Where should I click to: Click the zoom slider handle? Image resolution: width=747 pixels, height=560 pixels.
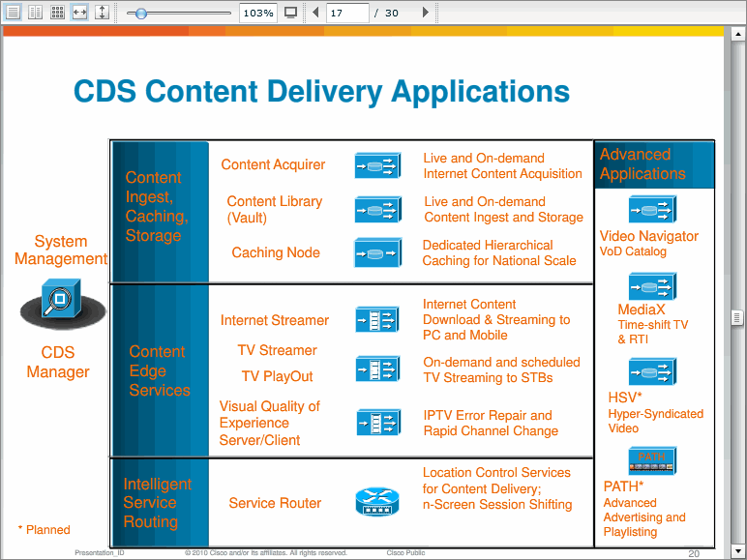tap(141, 14)
